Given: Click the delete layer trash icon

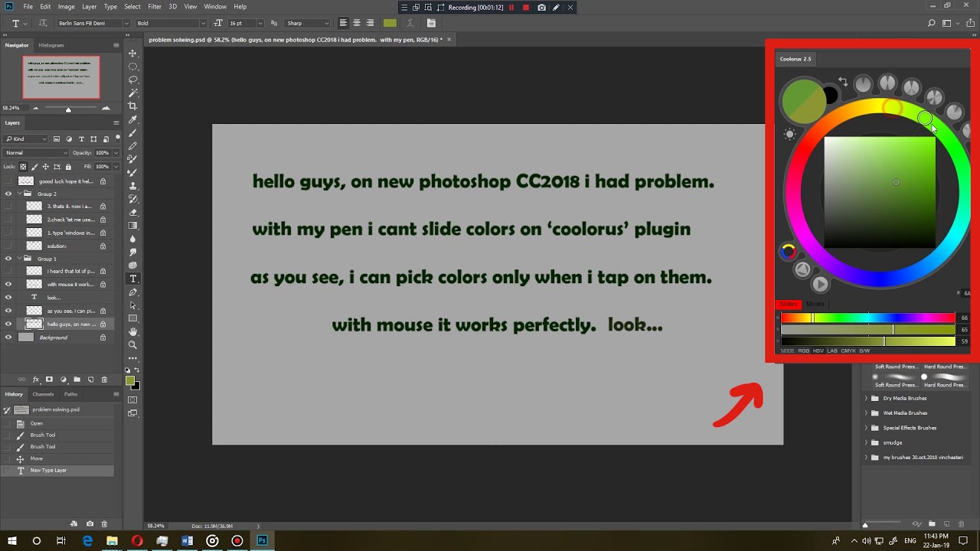Looking at the screenshot, I should tap(104, 380).
